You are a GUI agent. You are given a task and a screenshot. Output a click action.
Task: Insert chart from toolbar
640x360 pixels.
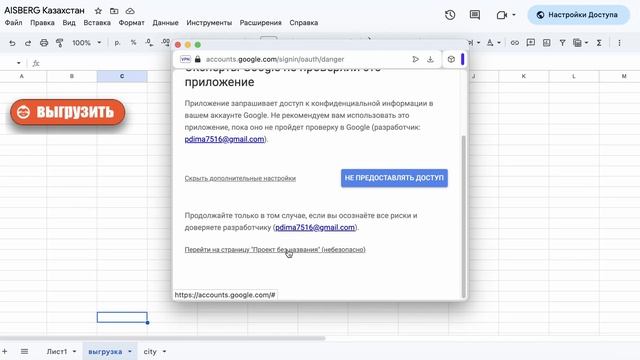click(547, 42)
